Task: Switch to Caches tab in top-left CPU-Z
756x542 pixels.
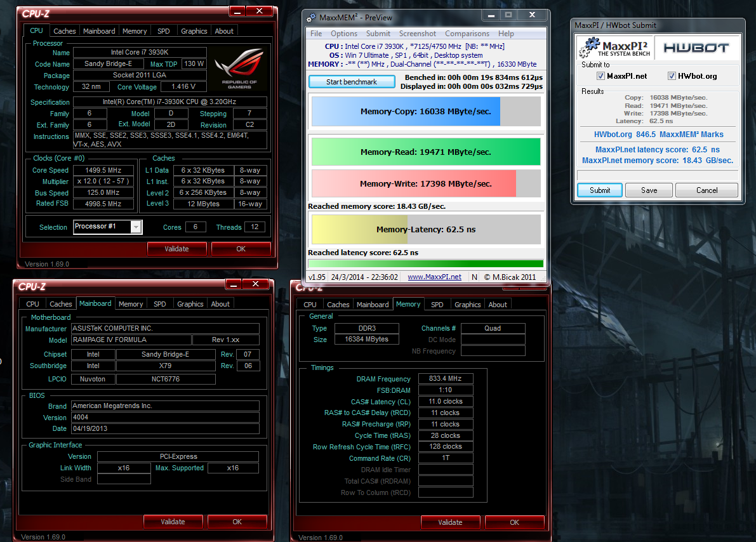Action: click(x=65, y=31)
